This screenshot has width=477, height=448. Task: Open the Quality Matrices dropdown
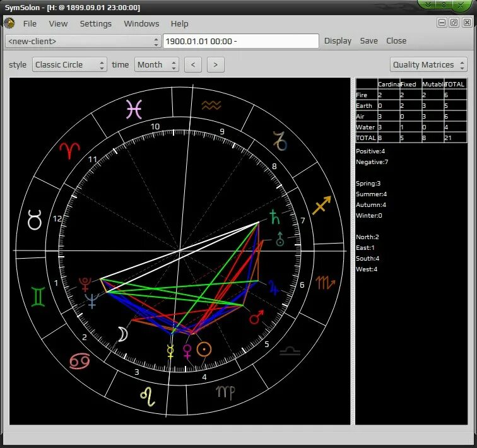(x=428, y=64)
